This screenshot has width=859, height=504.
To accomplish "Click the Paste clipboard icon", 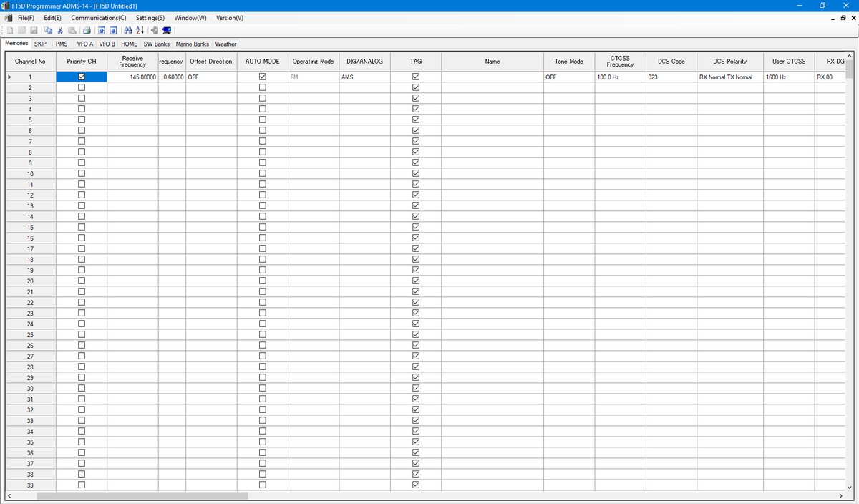I will click(x=72, y=30).
